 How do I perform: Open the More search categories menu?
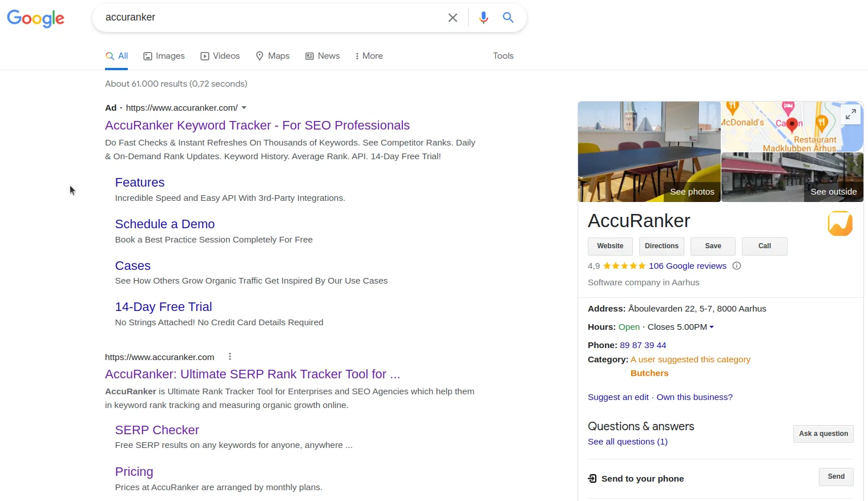tap(368, 56)
